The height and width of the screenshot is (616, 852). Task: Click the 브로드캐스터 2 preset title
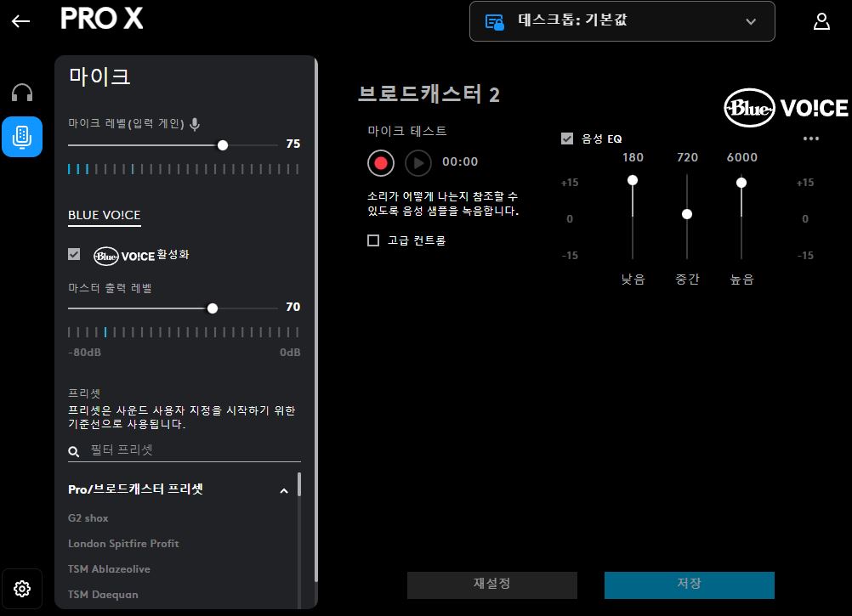click(x=429, y=94)
